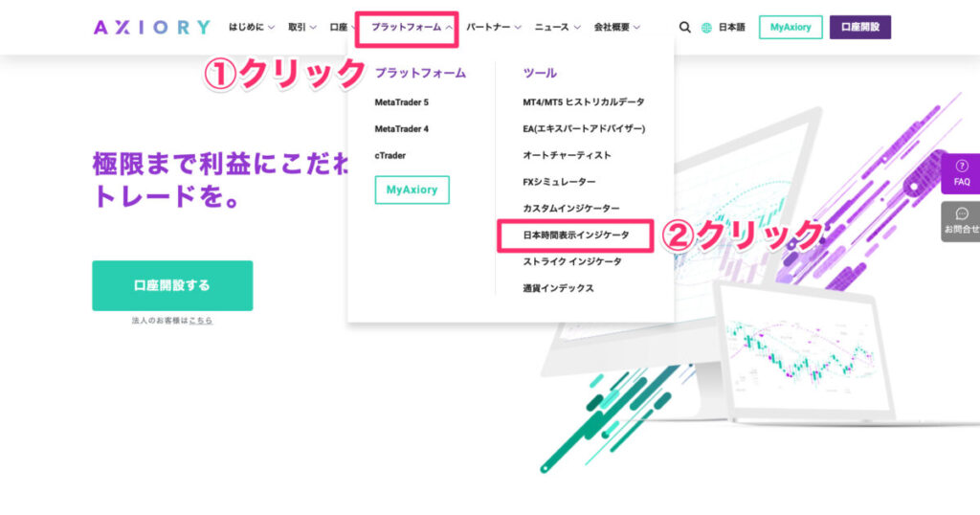Click MyAxiory button in the header
This screenshot has width=980, height=515.
point(791,28)
